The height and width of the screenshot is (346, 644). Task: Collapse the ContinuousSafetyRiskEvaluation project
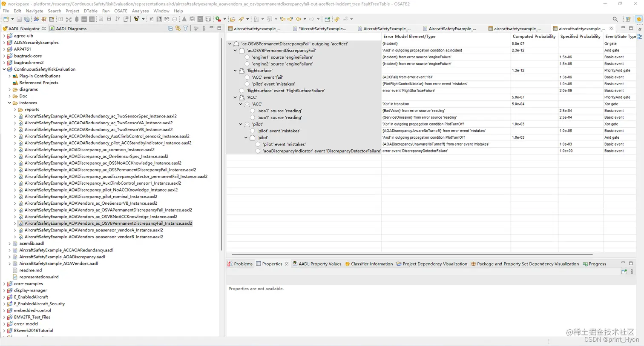(4, 69)
